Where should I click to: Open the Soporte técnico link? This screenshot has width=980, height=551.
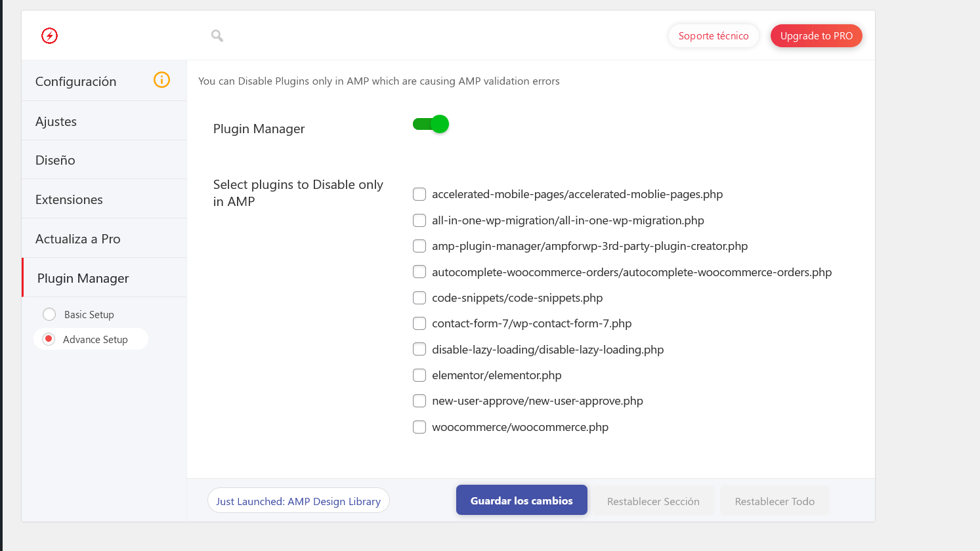coord(714,36)
